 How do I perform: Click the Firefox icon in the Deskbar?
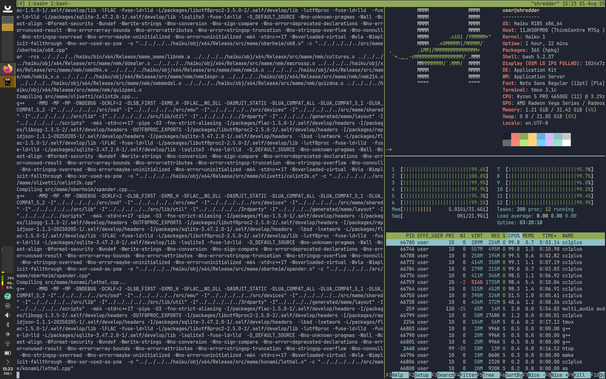[7, 69]
